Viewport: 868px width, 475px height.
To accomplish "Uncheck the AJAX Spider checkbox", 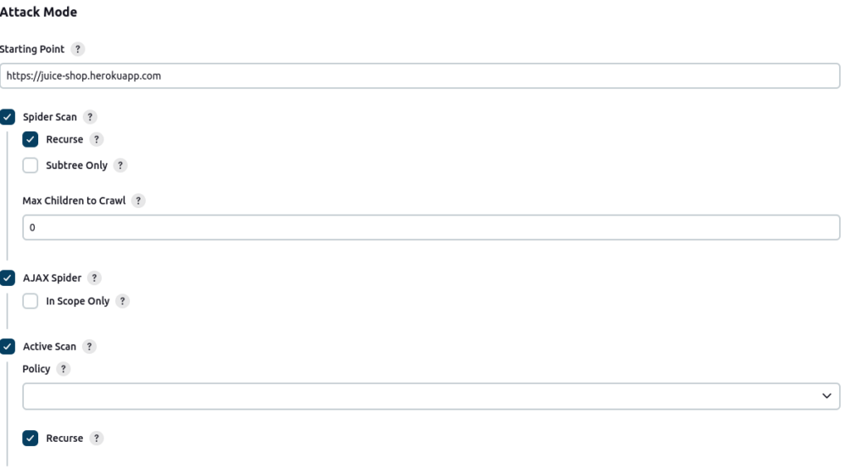I will pos(8,278).
